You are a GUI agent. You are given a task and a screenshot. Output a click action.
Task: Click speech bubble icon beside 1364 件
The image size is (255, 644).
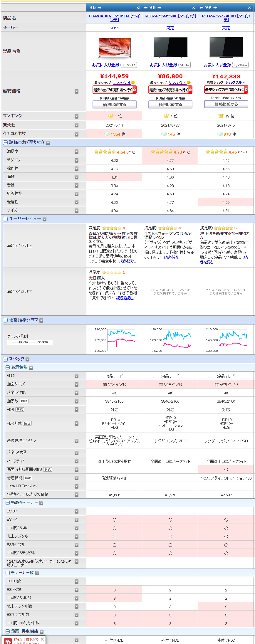tap(107, 134)
